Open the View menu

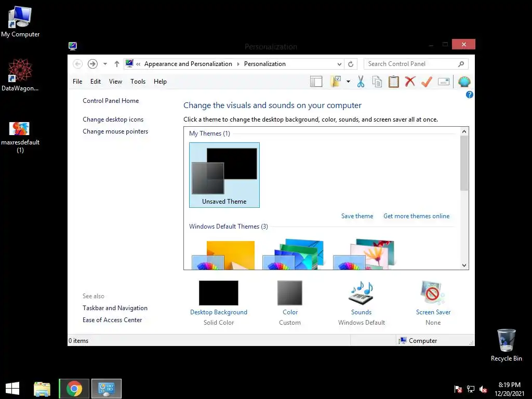115,82
